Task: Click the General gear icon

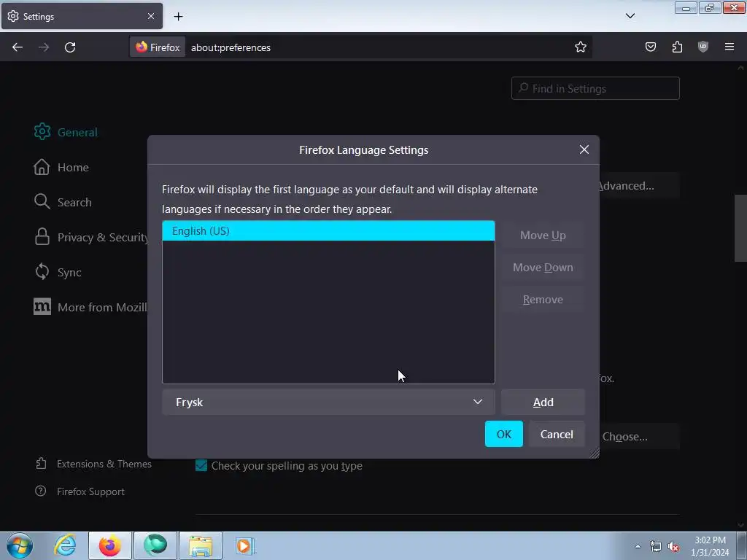Action: tap(42, 131)
